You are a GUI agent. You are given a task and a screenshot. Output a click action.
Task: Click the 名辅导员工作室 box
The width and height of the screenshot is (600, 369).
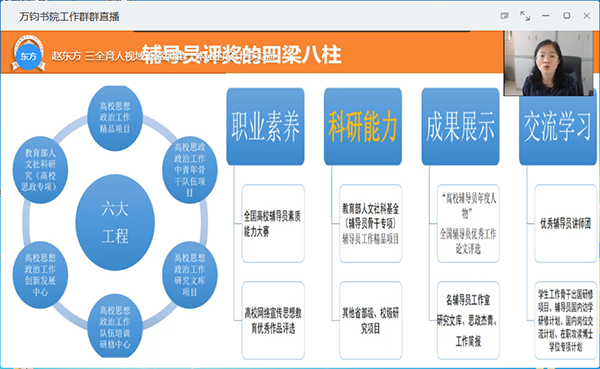468,320
